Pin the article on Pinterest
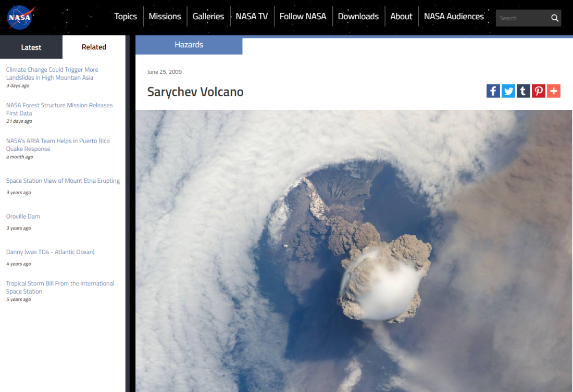573x392 pixels. click(538, 91)
